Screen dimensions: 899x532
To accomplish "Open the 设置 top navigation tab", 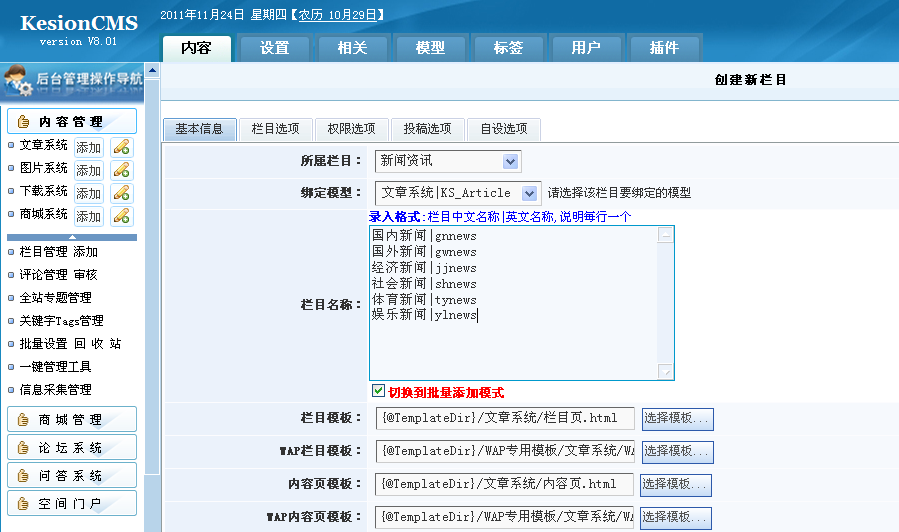I will click(274, 48).
